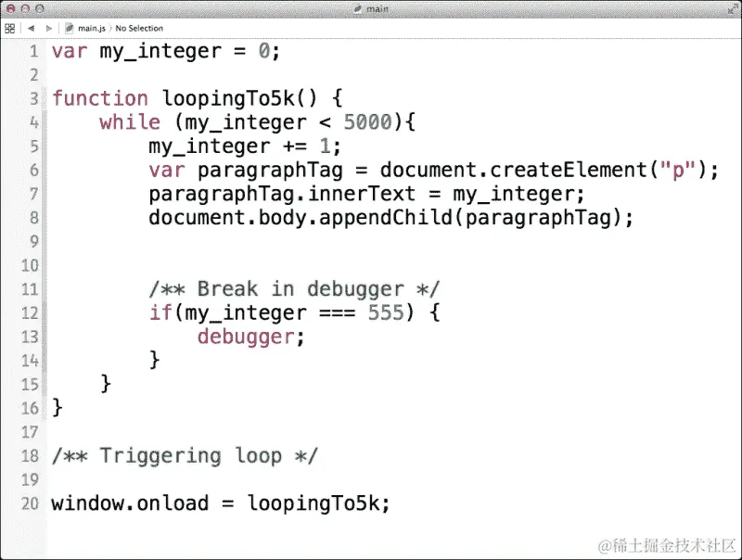Image resolution: width=742 pixels, height=560 pixels.
Task: Open the No Selection symbol dropdown
Action: point(139,29)
